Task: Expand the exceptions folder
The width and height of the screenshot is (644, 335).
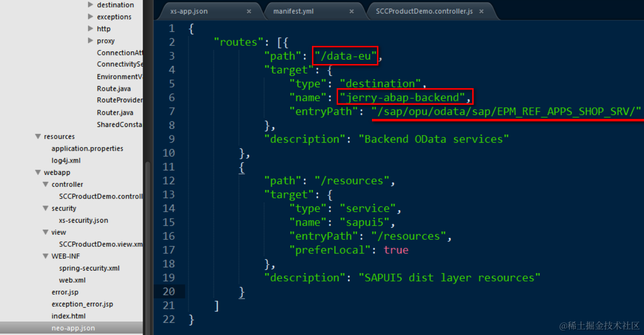Action: tap(90, 17)
